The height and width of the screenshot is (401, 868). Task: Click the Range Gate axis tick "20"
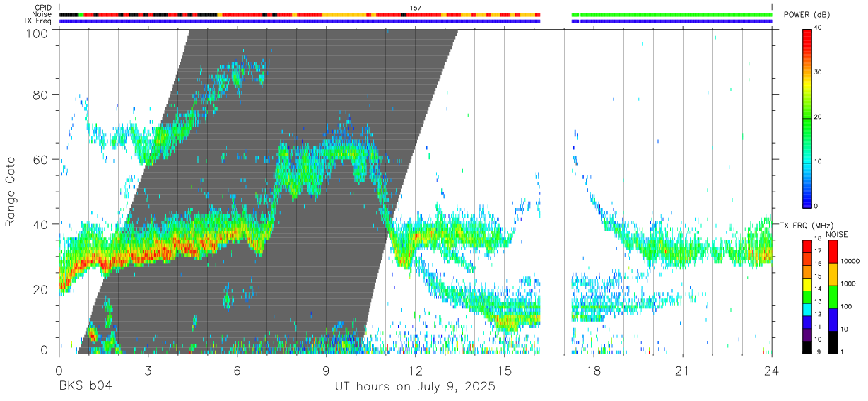[x=42, y=289]
